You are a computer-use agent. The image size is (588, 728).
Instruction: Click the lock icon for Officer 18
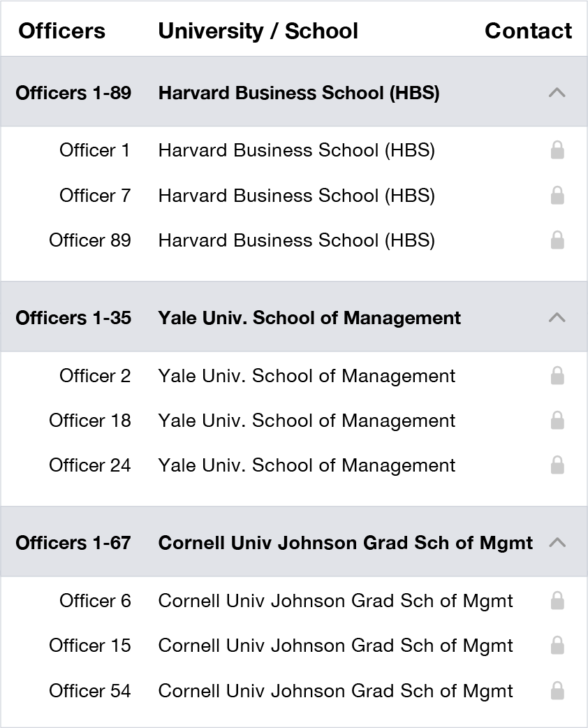[x=557, y=420]
